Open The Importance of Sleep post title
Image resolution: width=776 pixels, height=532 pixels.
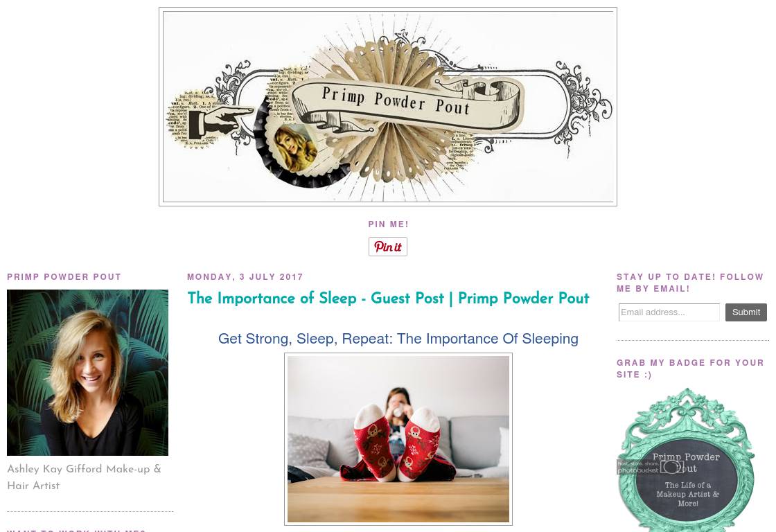tap(388, 298)
